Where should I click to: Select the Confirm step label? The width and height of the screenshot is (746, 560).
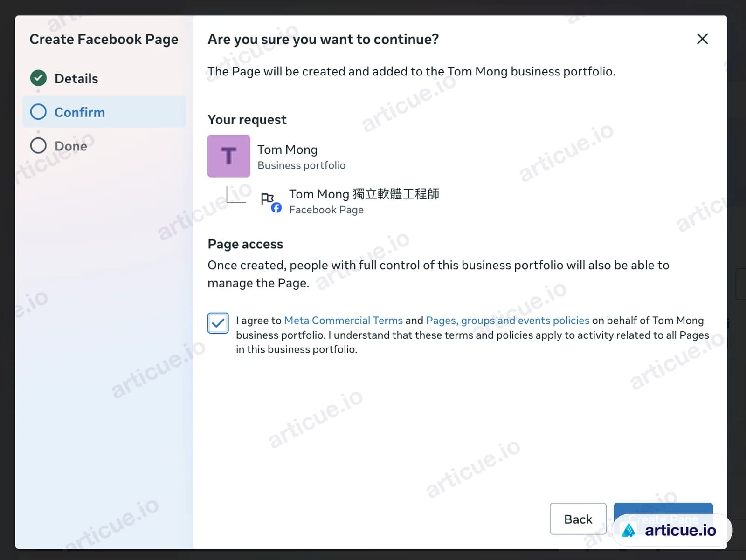pyautogui.click(x=80, y=112)
